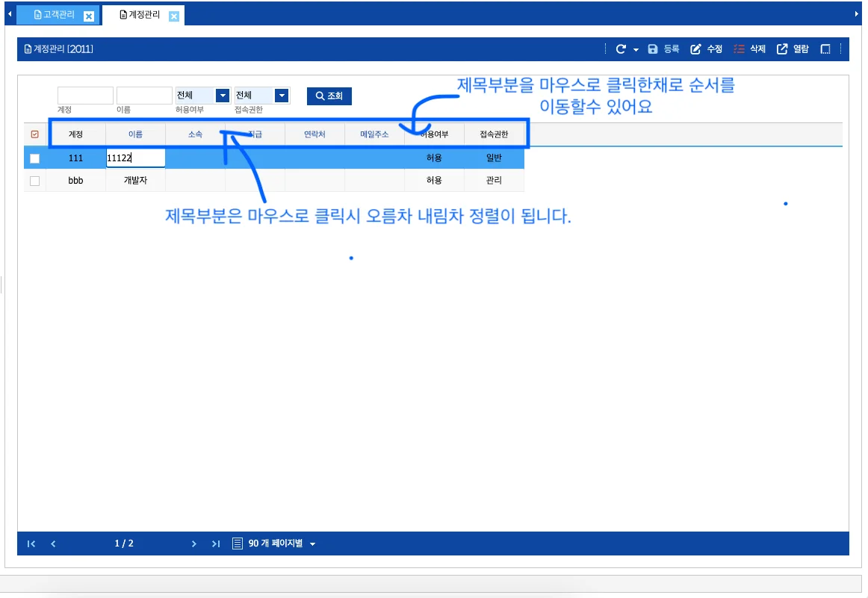Sort by the 접속권한 column header
This screenshot has width=868, height=598.
(x=494, y=134)
